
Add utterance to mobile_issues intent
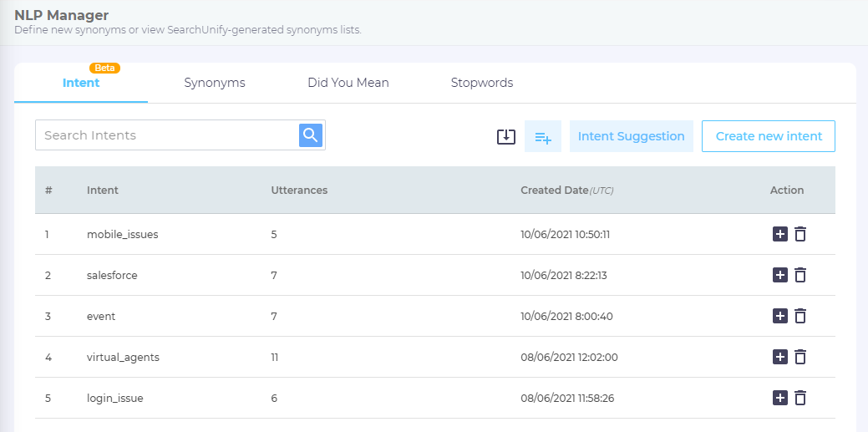(780, 234)
